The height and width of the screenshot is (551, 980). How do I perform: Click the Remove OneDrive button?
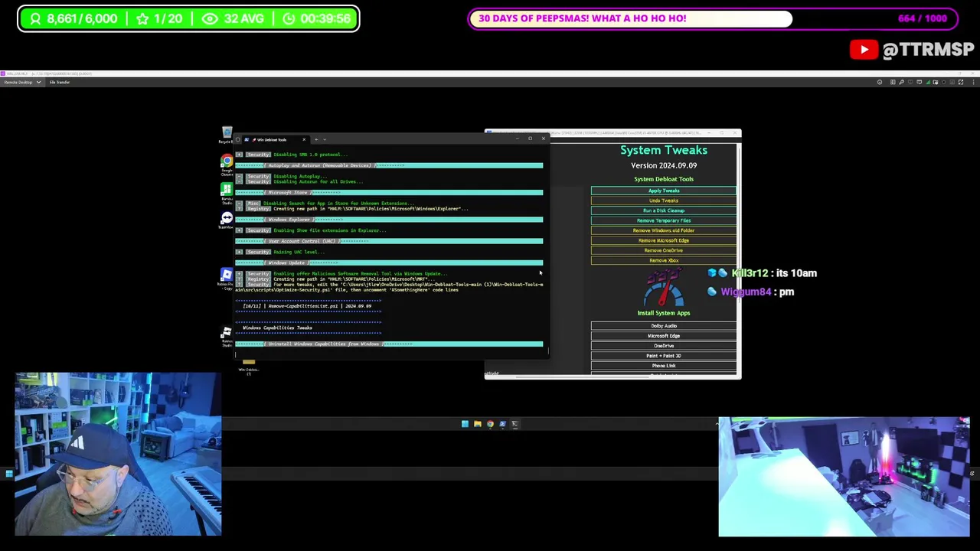click(664, 250)
